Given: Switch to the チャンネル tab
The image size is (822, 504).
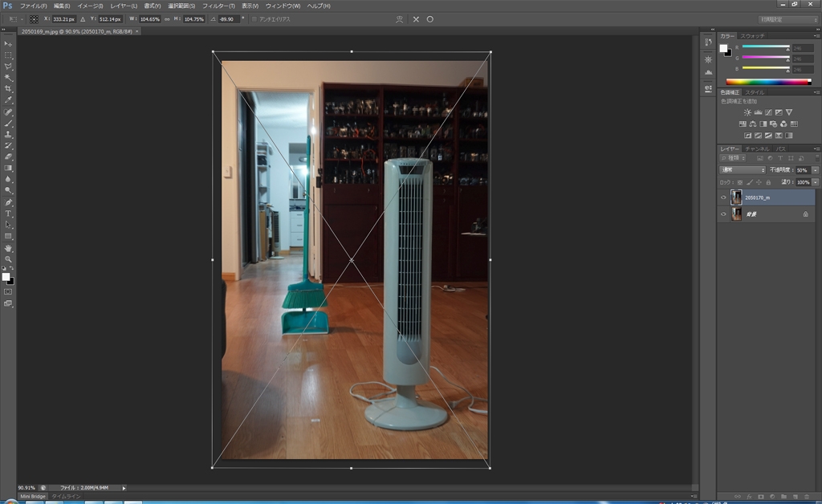Looking at the screenshot, I should point(757,149).
